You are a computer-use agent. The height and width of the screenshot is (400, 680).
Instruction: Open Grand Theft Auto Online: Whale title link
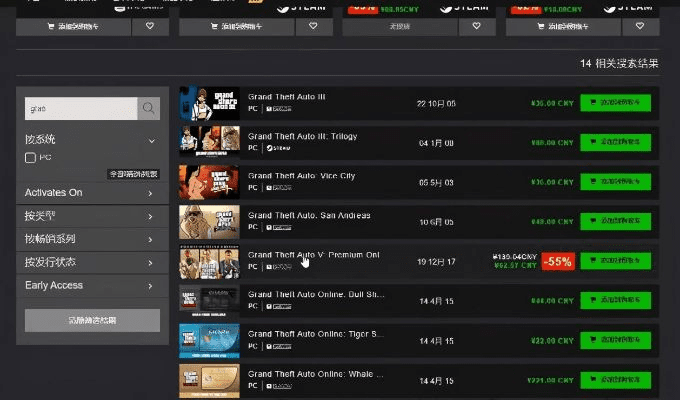315,374
